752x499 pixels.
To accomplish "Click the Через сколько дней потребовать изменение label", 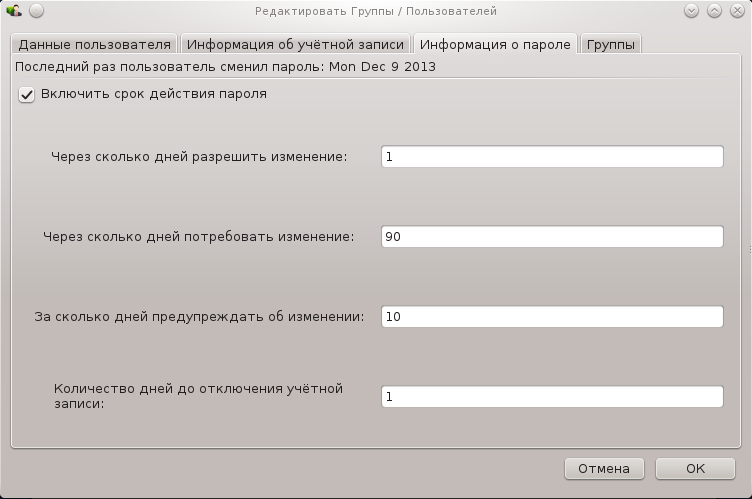I will (199, 237).
